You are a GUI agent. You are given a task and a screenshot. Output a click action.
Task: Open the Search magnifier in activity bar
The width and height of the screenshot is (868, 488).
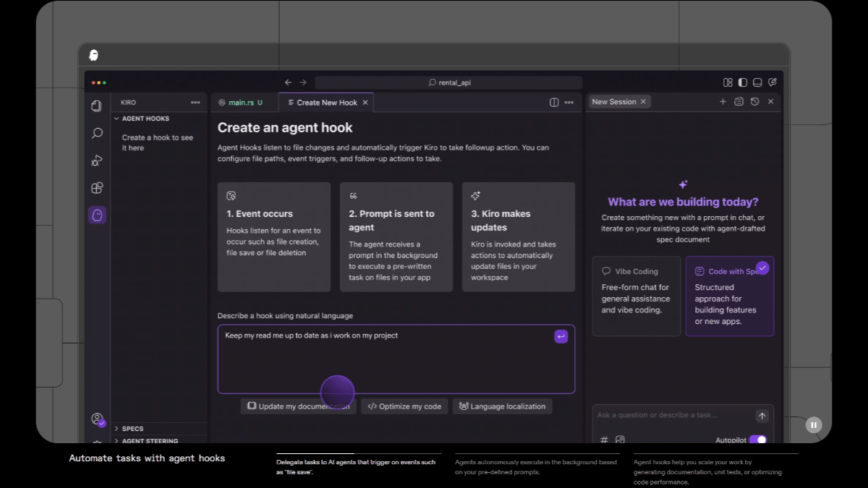point(97,134)
